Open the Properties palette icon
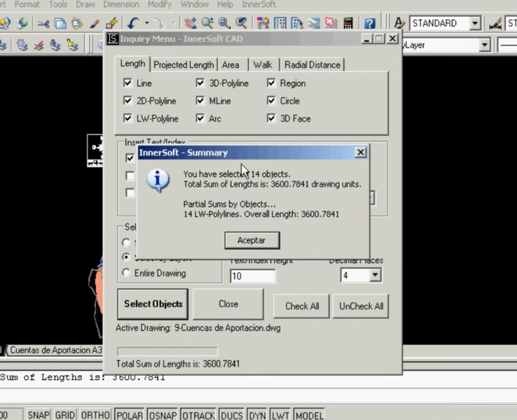The image size is (517, 420). click(x=263, y=22)
